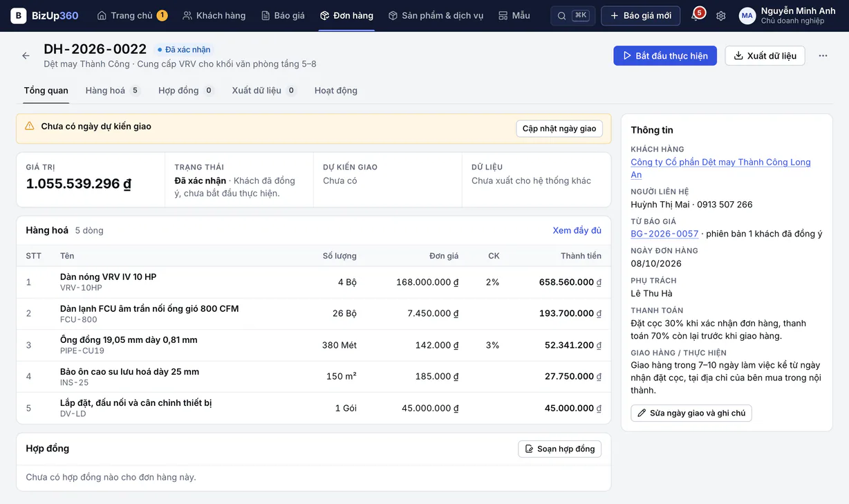Open Báo giá navigation item
This screenshot has height=504, width=849.
[283, 15]
